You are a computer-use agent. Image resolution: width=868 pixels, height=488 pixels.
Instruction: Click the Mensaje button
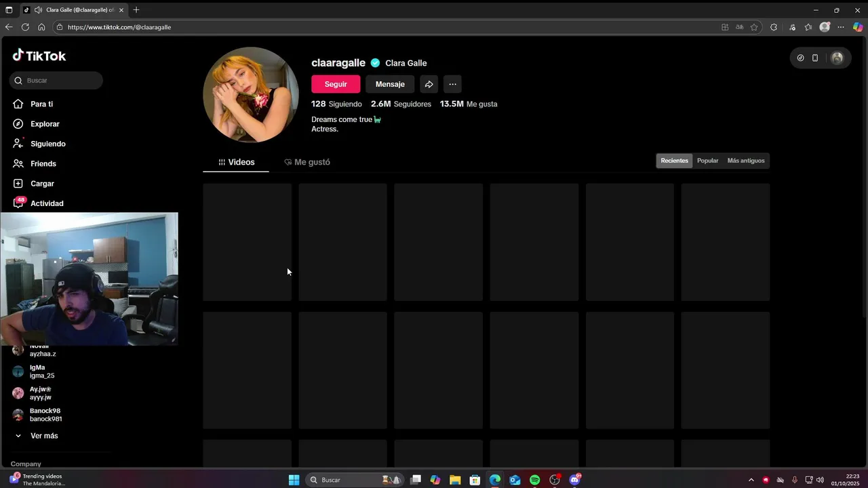[x=390, y=84]
